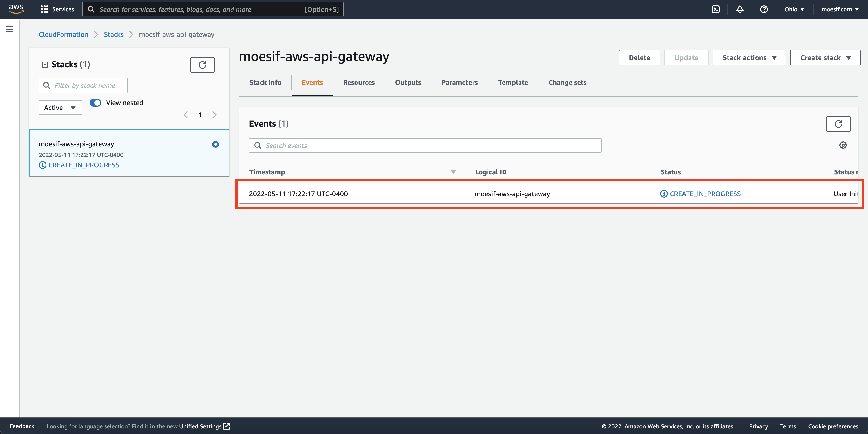Open the Template tab
The width and height of the screenshot is (868, 434).
[513, 82]
